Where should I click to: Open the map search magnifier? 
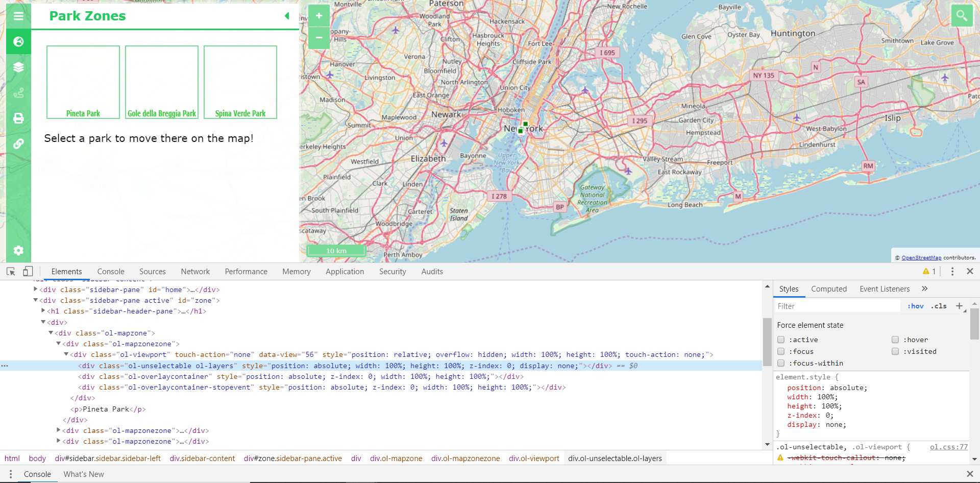tap(962, 15)
